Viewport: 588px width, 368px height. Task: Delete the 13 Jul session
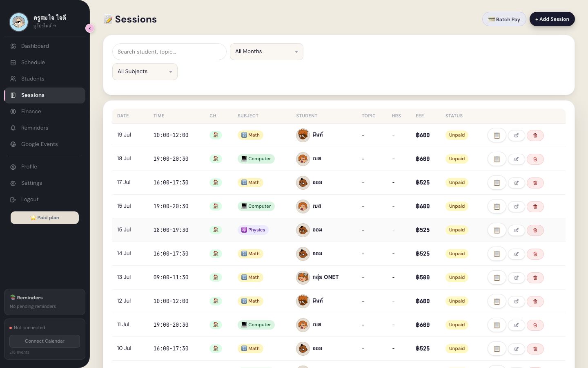tap(535, 278)
